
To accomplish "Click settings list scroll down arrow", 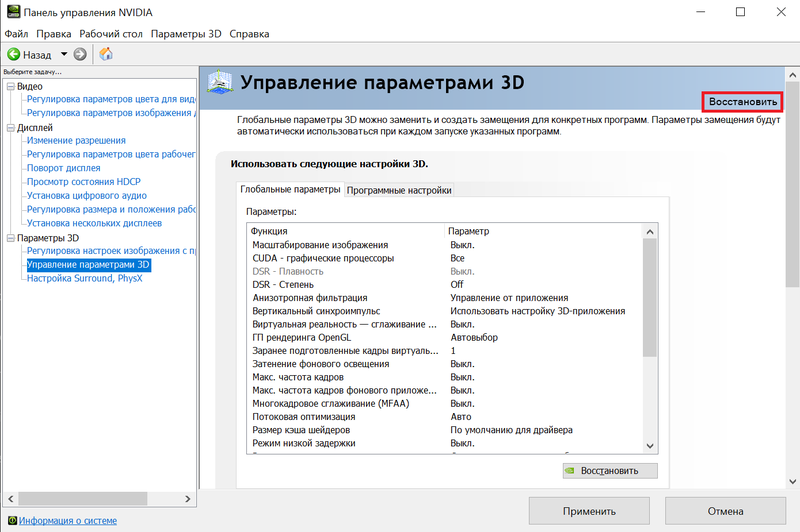I will (x=649, y=446).
